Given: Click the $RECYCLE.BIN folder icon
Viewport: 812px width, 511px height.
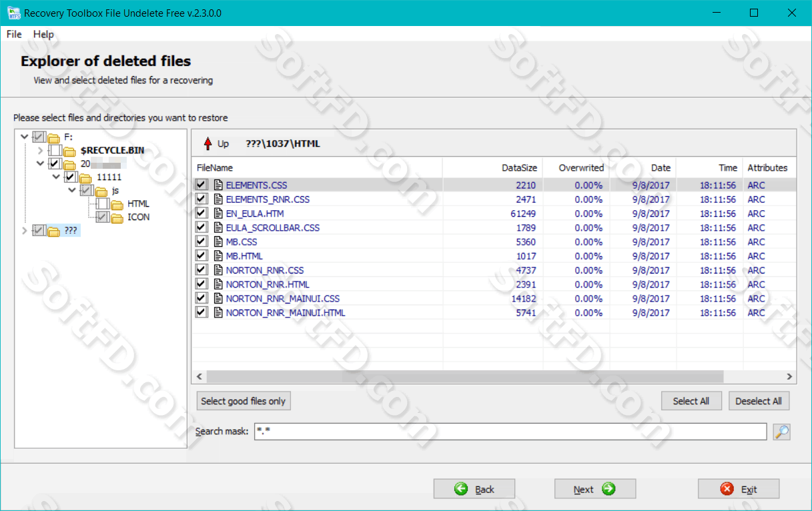Looking at the screenshot, I should [71, 151].
